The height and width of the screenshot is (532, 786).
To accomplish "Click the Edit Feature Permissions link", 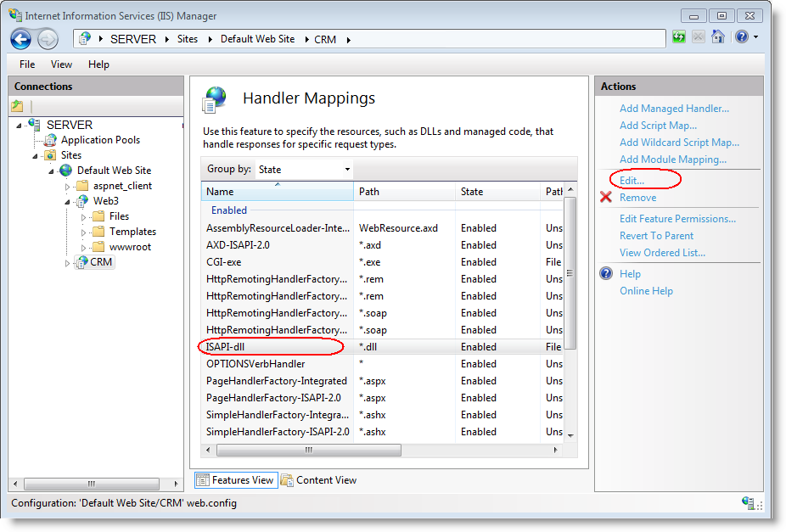I will [x=677, y=219].
